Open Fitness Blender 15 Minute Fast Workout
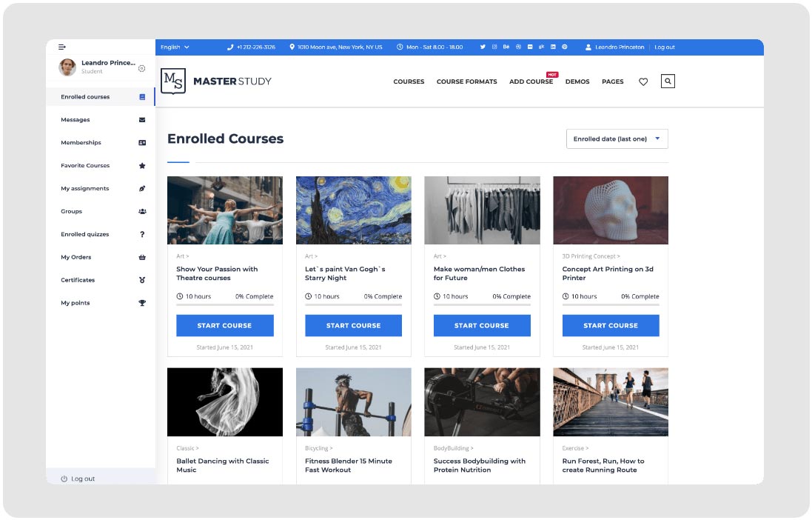The image size is (812, 520). pos(349,466)
